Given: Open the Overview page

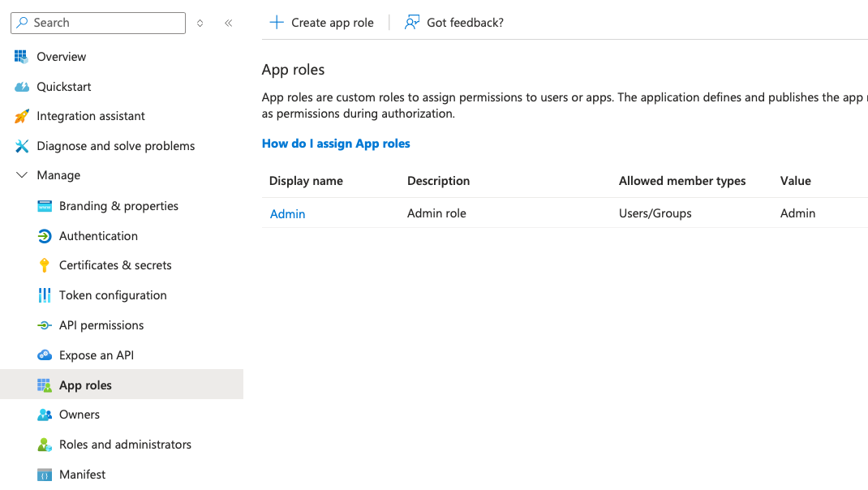Looking at the screenshot, I should click(x=62, y=57).
